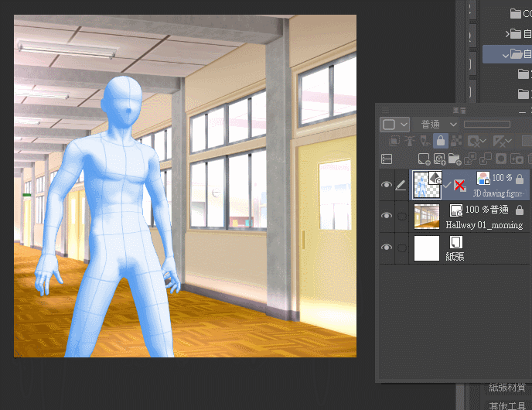Screen dimensions: 532x410
Task: Select the white 紙張 layer thumbnail
Action: [427, 248]
